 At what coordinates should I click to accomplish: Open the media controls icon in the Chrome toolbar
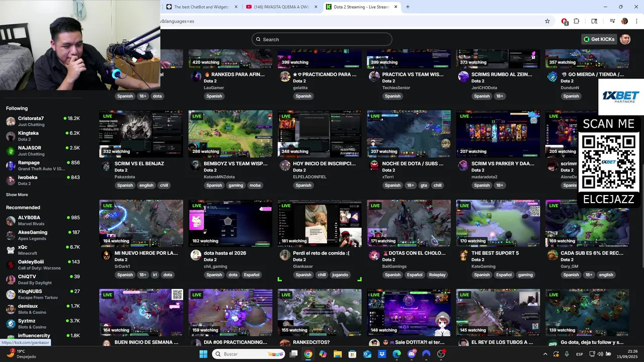(x=612, y=21)
